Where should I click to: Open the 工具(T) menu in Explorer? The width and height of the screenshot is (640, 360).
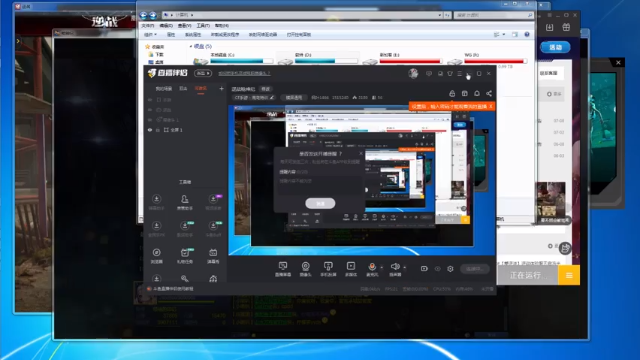[x=203, y=25]
